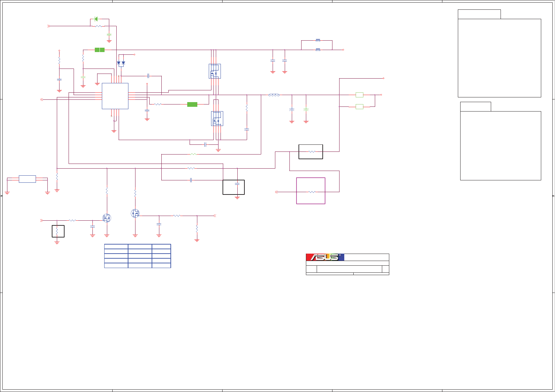Click the green polarized capacitor on the output rail

pyautogui.click(x=306, y=110)
